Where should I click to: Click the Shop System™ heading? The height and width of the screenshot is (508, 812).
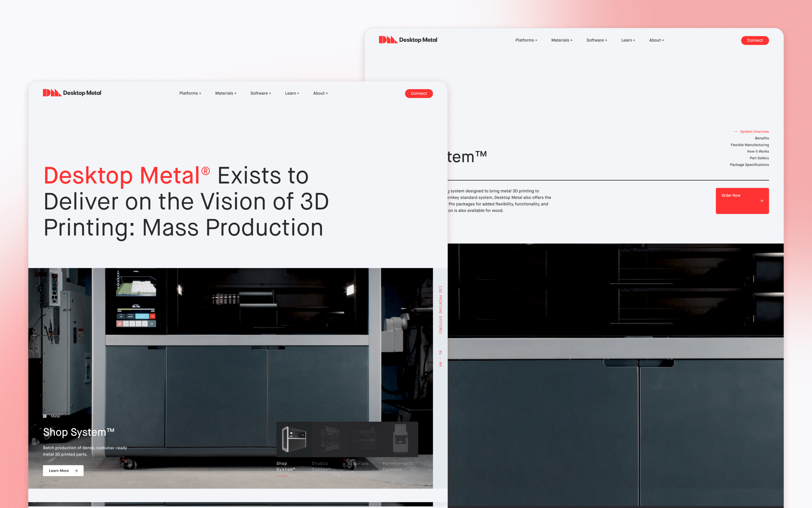coord(78,432)
